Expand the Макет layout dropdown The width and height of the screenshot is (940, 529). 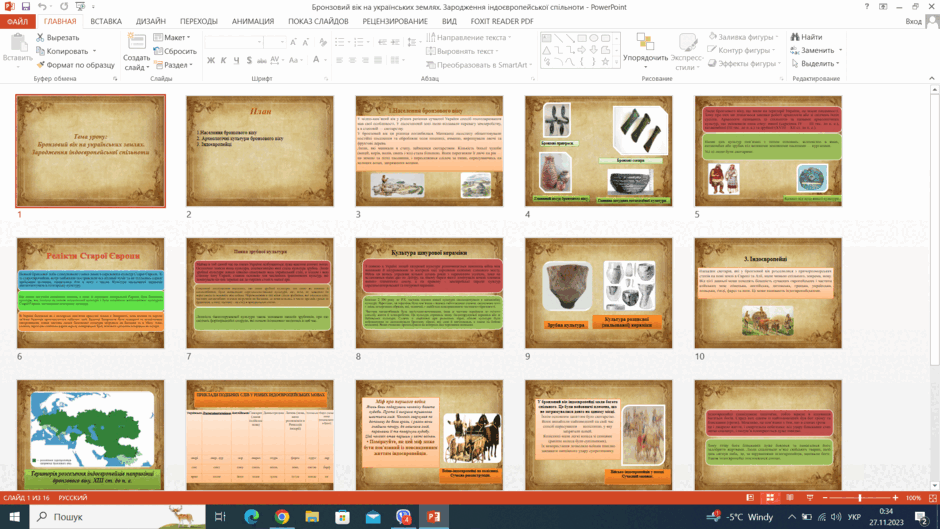[x=172, y=37]
